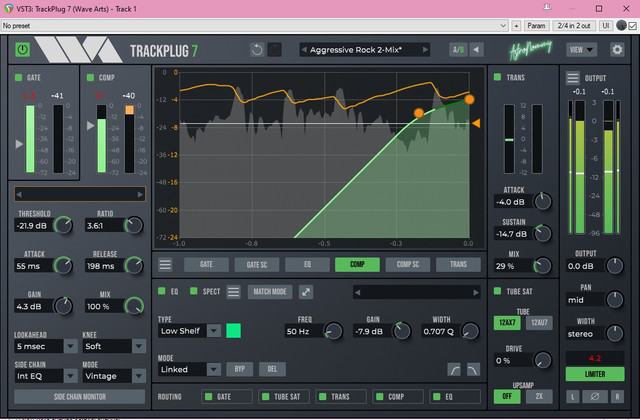Screen dimensions: 640x420
Task: Click the EQ band next arrow
Action: click(x=476, y=292)
